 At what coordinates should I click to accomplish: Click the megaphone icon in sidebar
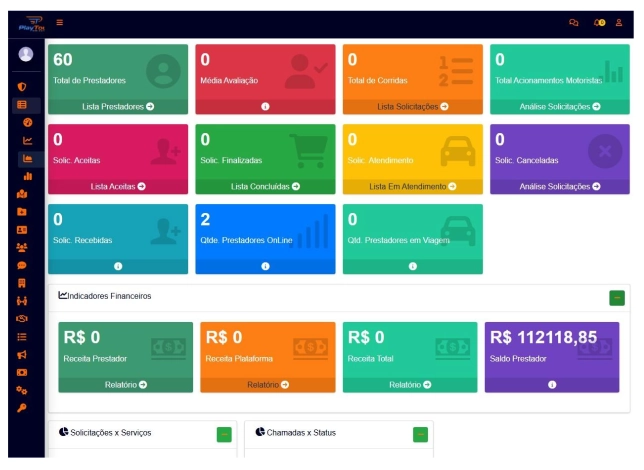(x=22, y=354)
